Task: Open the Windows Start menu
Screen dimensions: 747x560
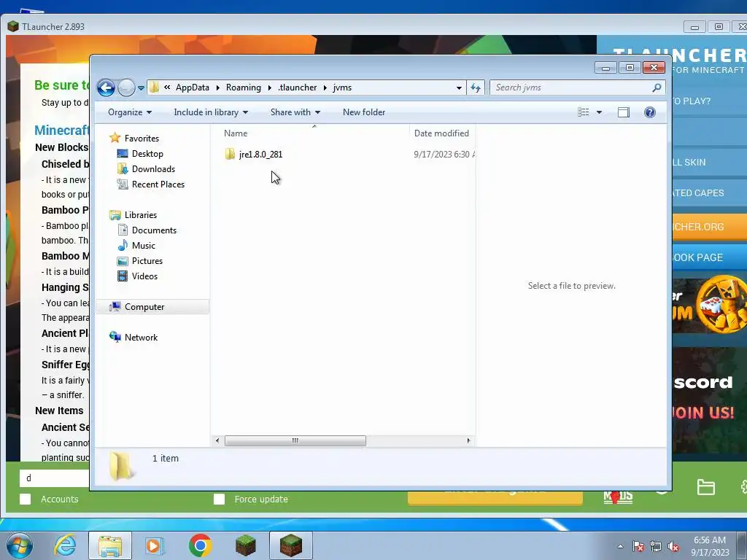Action: click(19, 545)
